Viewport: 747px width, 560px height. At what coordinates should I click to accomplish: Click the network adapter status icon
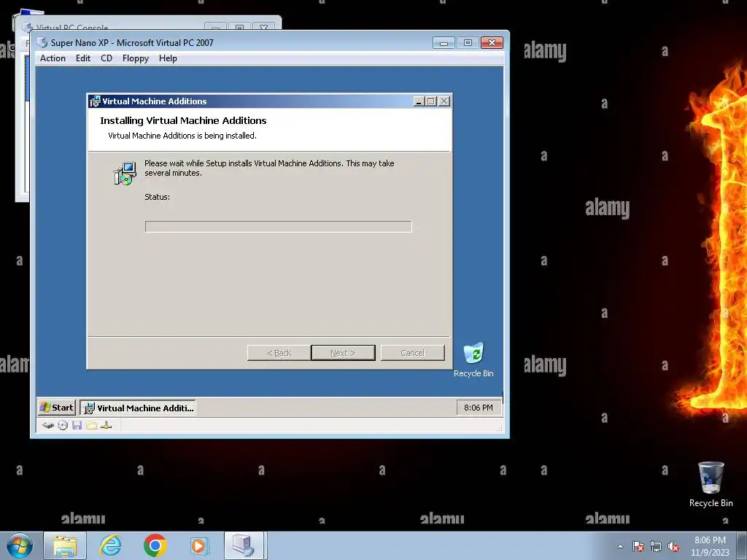107,425
